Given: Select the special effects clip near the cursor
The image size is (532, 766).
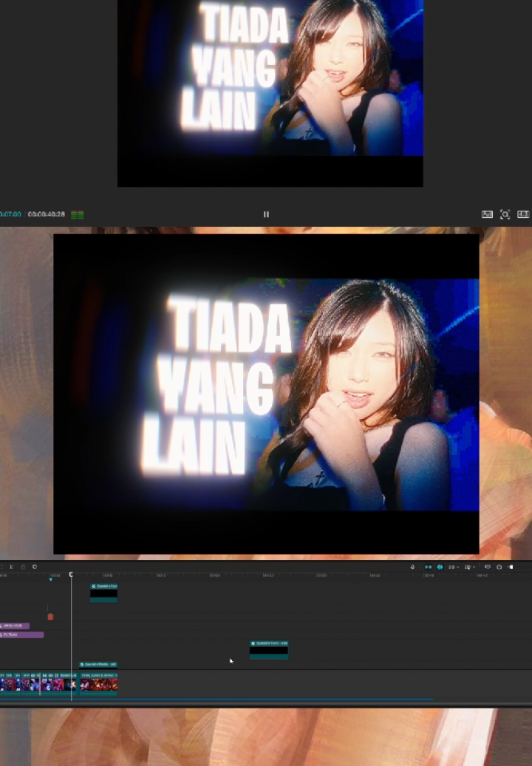Looking at the screenshot, I should [x=269, y=650].
